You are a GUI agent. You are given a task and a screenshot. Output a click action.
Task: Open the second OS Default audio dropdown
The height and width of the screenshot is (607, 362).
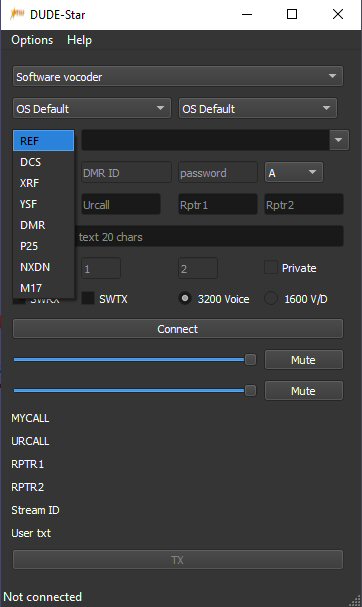(x=257, y=108)
